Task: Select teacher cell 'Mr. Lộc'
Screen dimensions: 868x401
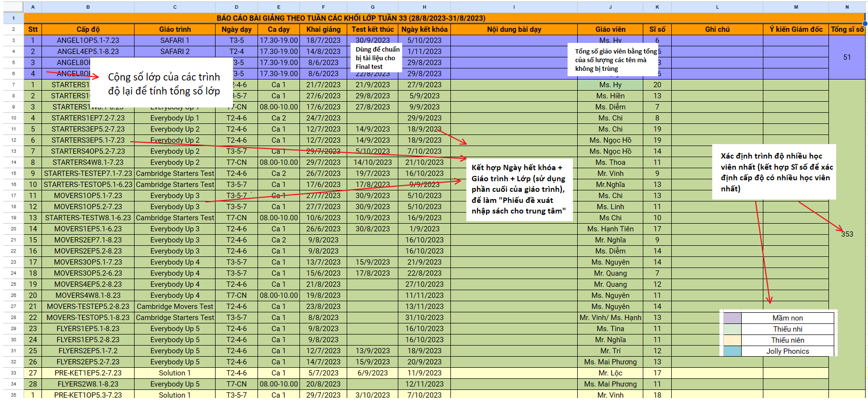Action: click(610, 373)
